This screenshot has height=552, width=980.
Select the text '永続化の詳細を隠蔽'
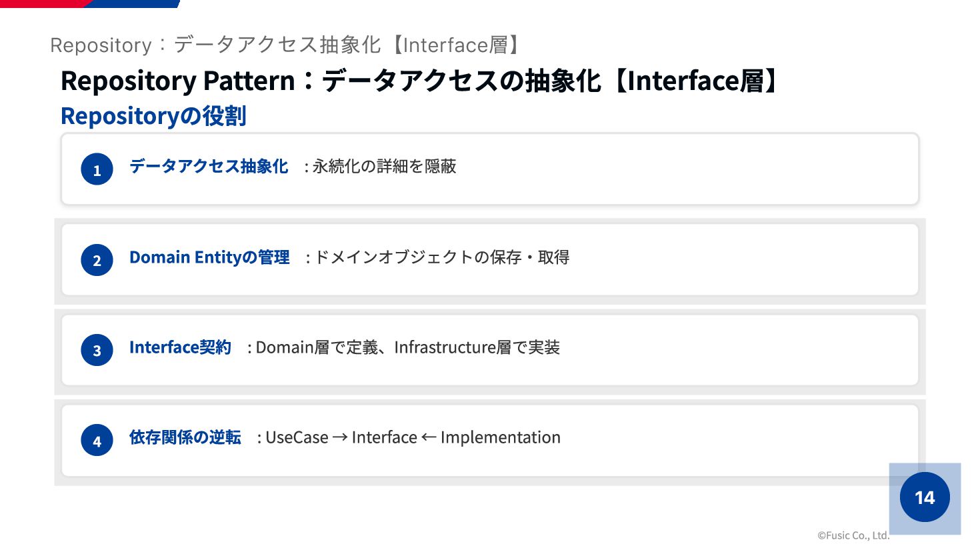pos(384,166)
